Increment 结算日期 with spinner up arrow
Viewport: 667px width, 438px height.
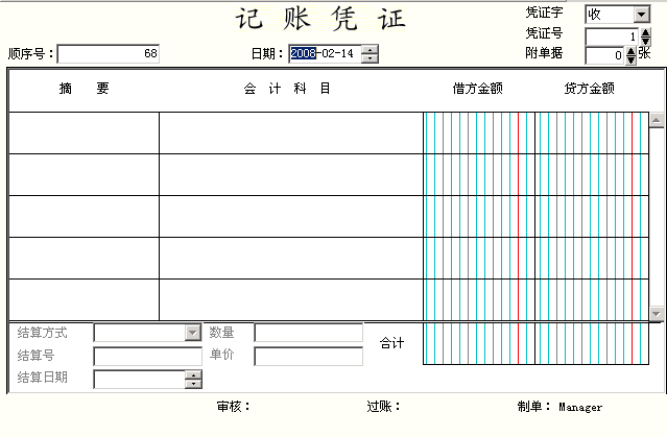[194, 375]
